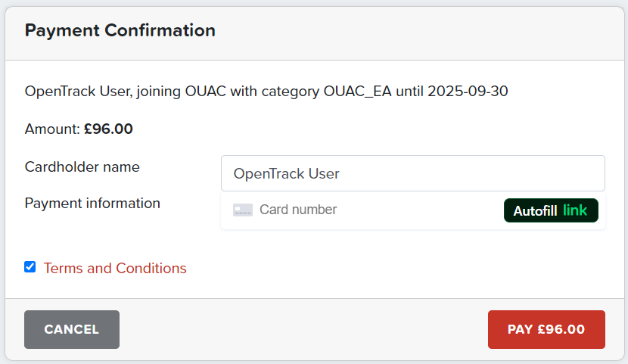Click the CANCEL button
This screenshot has height=364, width=628.
point(72,329)
